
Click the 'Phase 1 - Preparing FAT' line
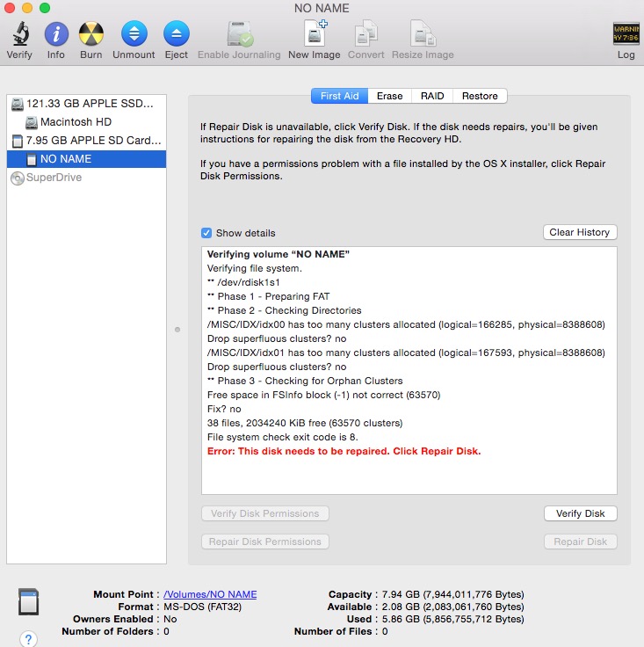[268, 296]
